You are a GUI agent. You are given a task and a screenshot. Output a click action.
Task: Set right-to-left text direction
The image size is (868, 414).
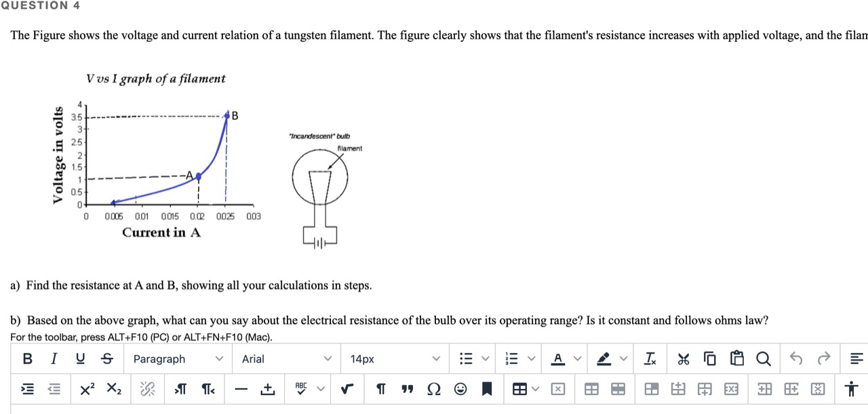click(x=208, y=389)
